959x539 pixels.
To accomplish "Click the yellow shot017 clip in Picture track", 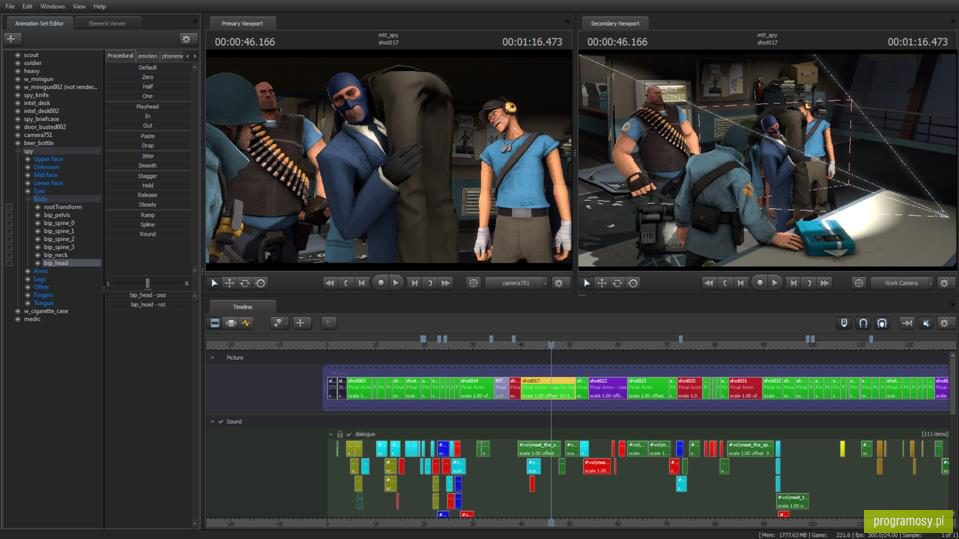I will (x=548, y=388).
